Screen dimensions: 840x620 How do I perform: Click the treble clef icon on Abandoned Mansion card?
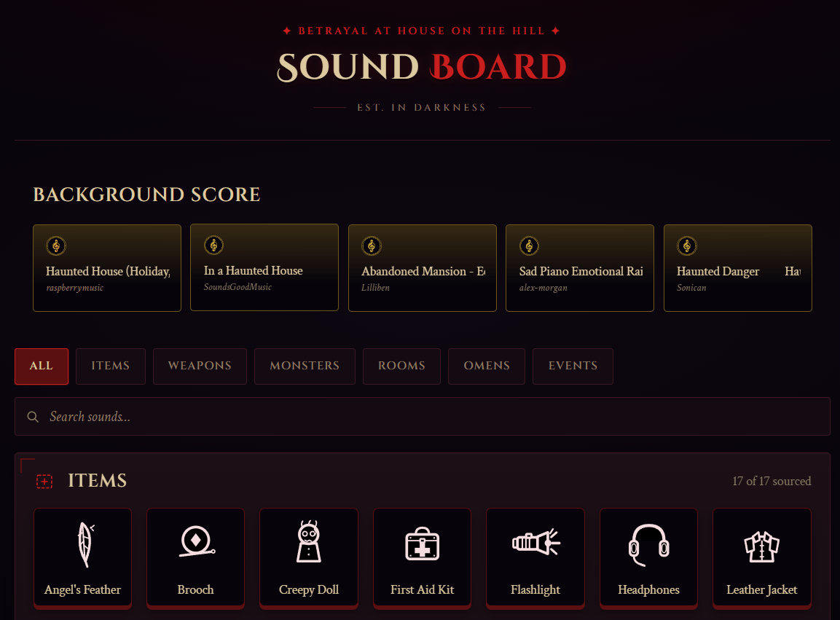pyautogui.click(x=372, y=246)
